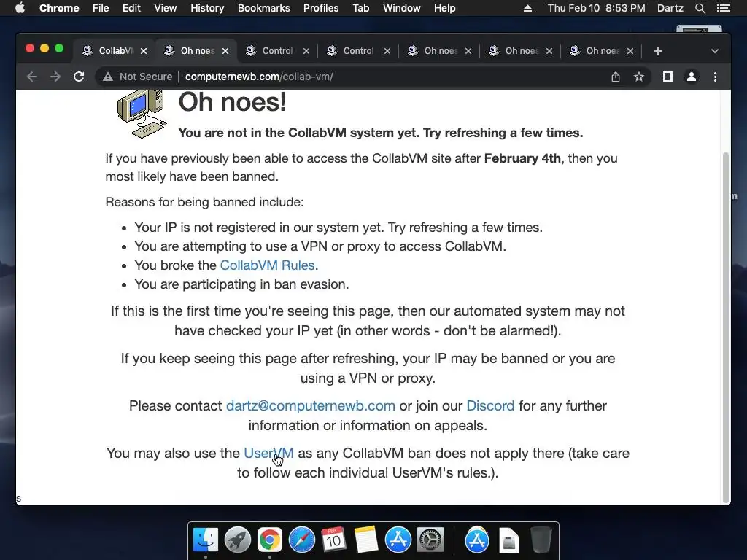Open Calendar from the Dock
Screen dimensions: 747x560
333,540
